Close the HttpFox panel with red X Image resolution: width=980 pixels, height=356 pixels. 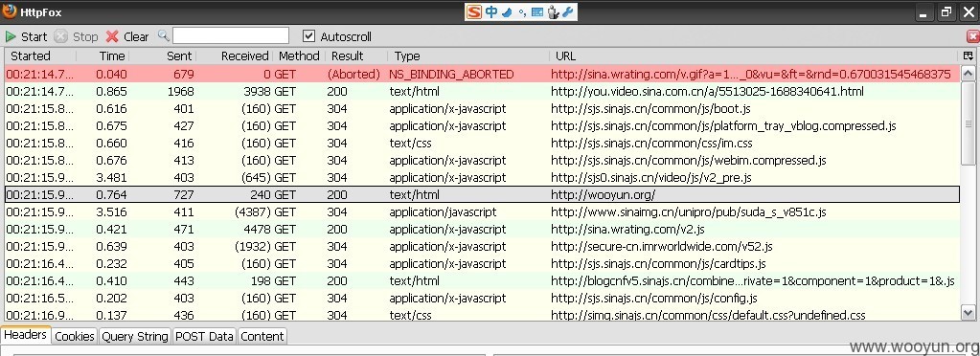tap(972, 36)
